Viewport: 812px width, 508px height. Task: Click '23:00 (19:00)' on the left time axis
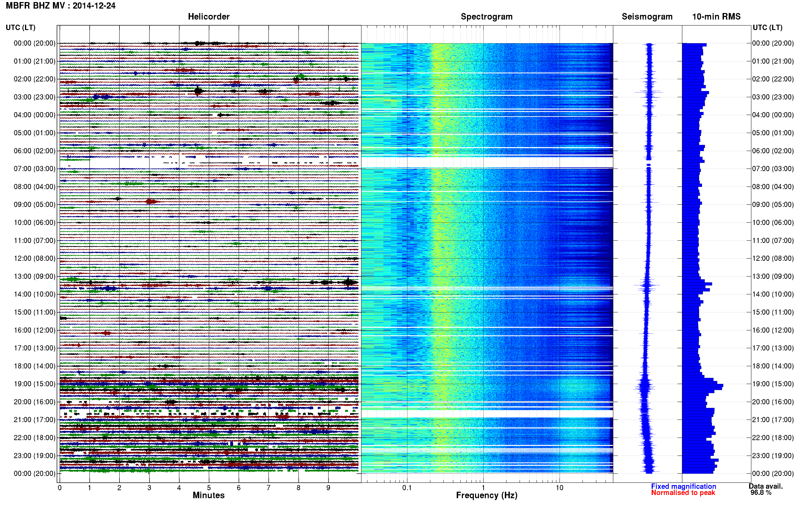(35, 456)
